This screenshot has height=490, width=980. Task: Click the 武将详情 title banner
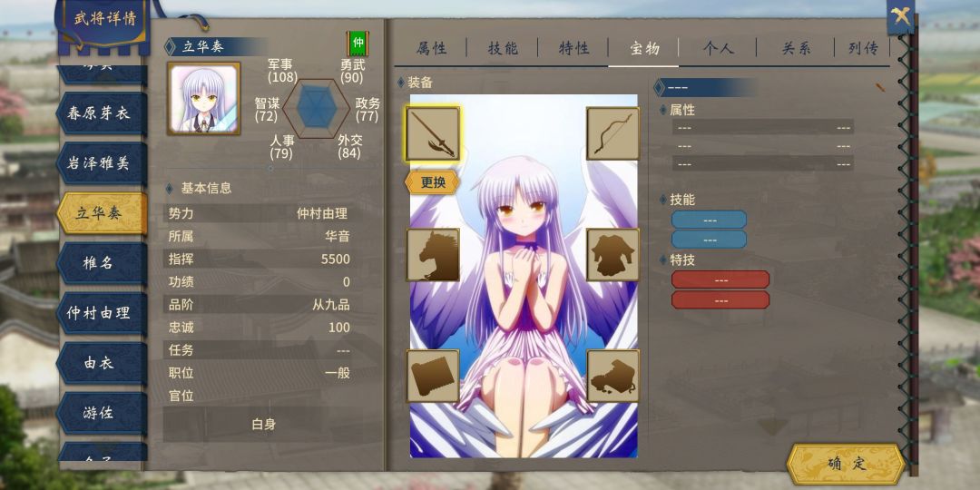[105, 18]
